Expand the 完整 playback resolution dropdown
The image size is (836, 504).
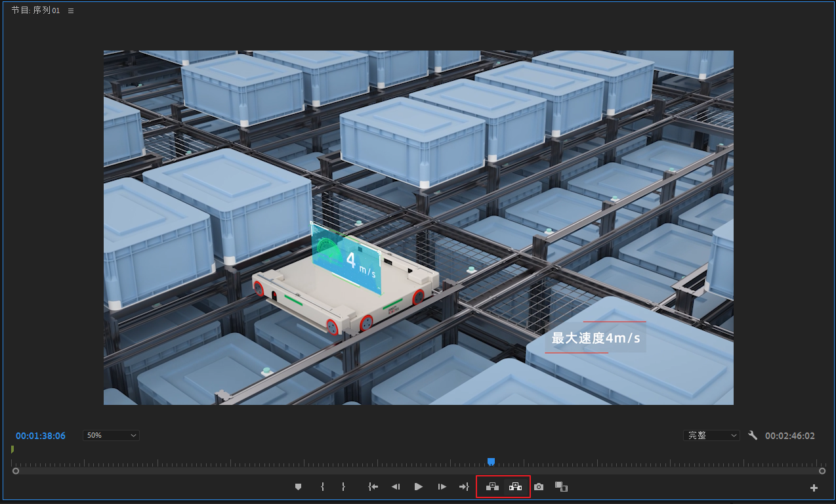tap(711, 435)
